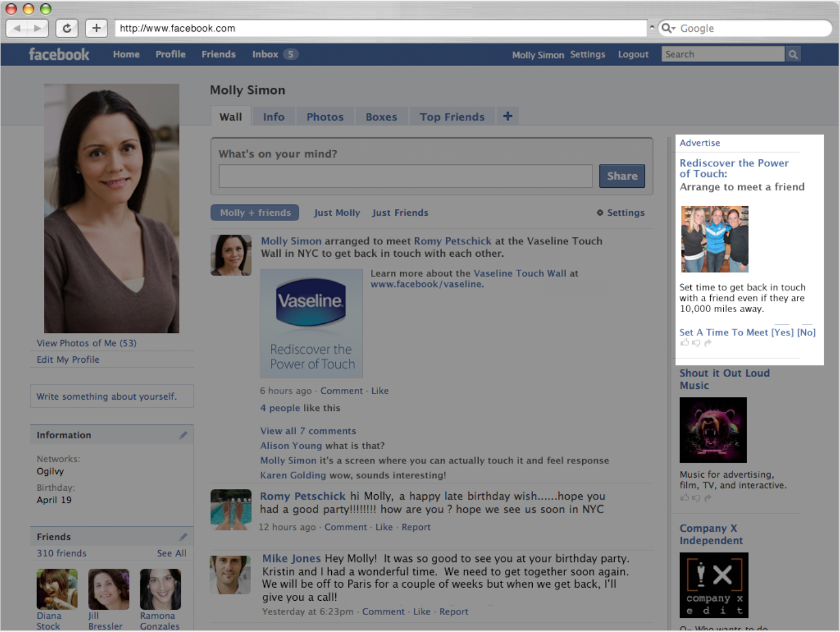Edit the Friends box with the pencil icon
The width and height of the screenshot is (840, 632).
tap(183, 537)
